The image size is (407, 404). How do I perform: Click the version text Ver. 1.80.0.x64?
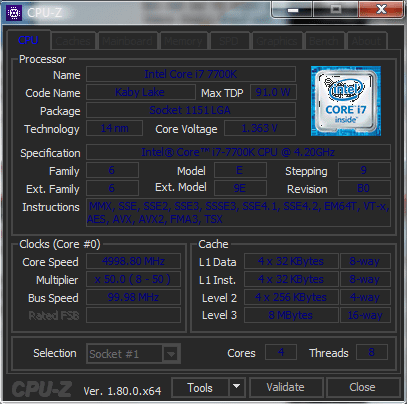122,391
